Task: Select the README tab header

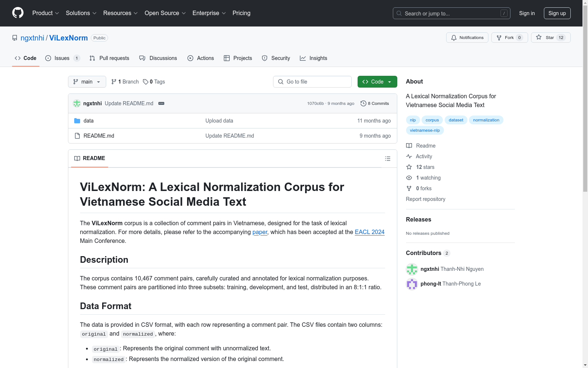Action: 90,158
